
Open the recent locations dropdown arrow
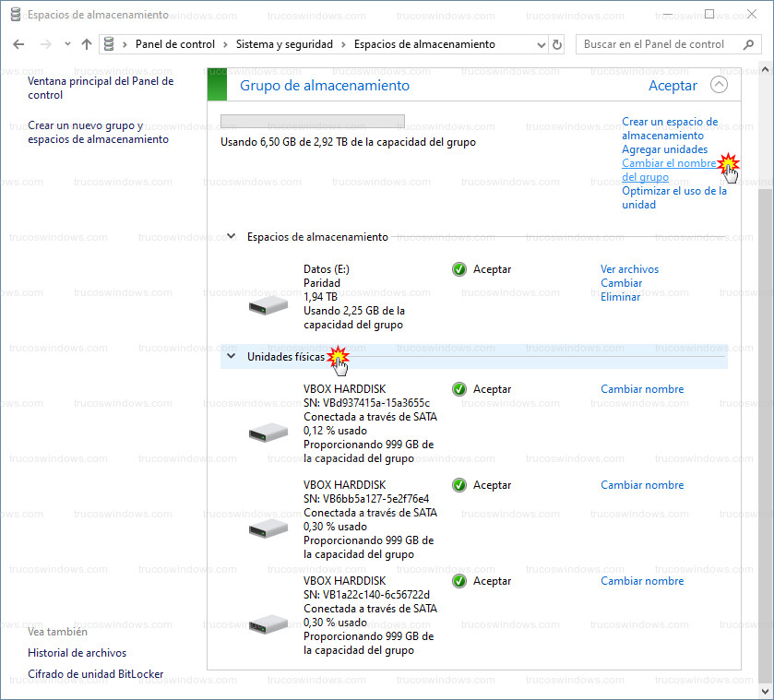click(67, 44)
